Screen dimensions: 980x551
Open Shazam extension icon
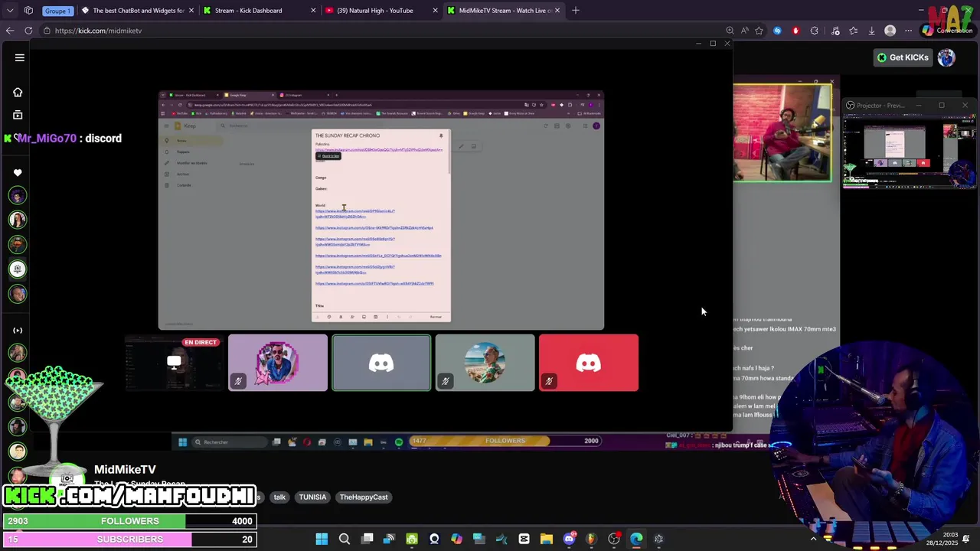pyautogui.click(x=777, y=31)
